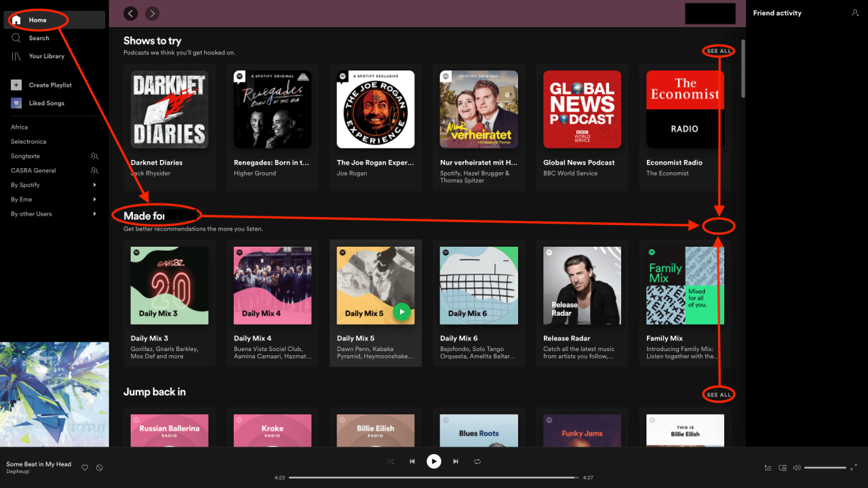
Task: Open the connect to a device icon
Action: coord(783,468)
